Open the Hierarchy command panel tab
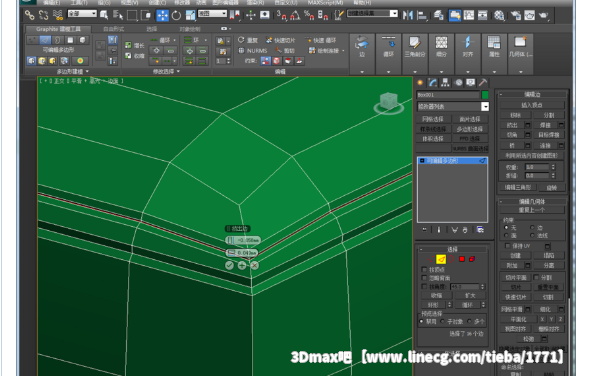 click(x=445, y=82)
